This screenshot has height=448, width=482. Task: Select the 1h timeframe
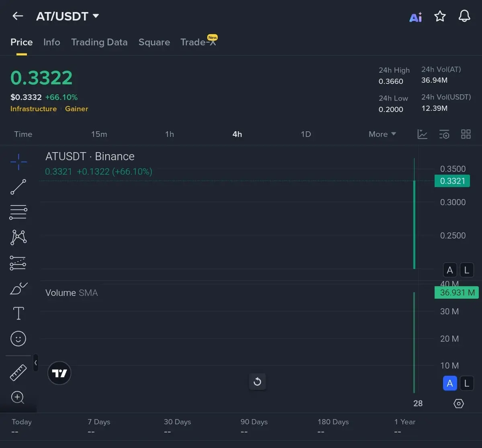[x=170, y=134]
